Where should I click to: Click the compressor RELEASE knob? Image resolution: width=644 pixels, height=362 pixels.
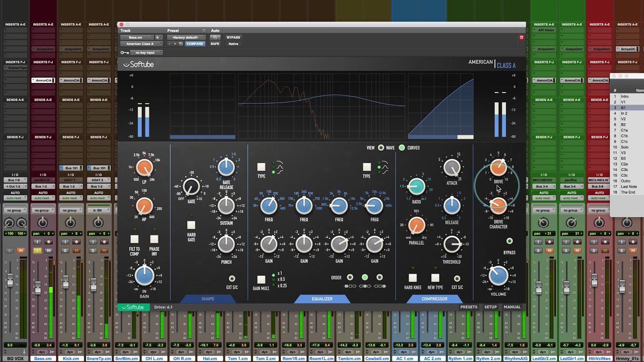click(452, 205)
